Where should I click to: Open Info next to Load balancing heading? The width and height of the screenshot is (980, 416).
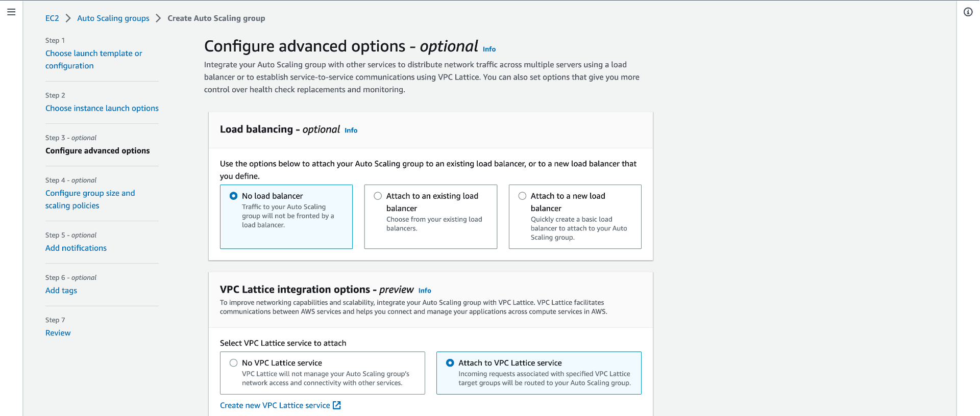(x=351, y=130)
